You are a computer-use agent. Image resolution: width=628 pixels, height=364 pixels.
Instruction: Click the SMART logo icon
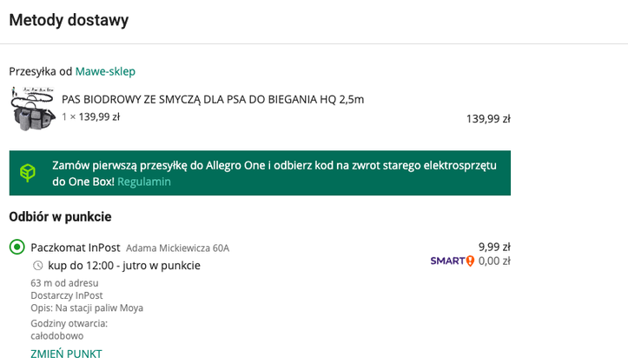click(453, 261)
